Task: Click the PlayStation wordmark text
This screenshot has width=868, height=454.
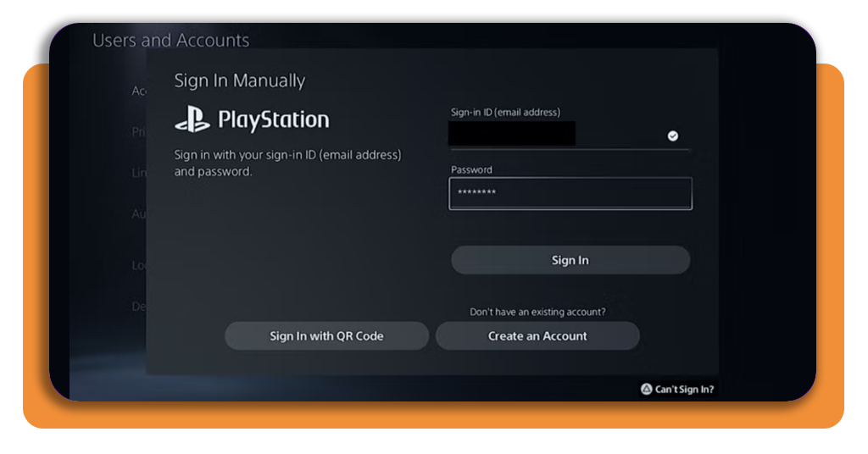Action: tap(274, 120)
